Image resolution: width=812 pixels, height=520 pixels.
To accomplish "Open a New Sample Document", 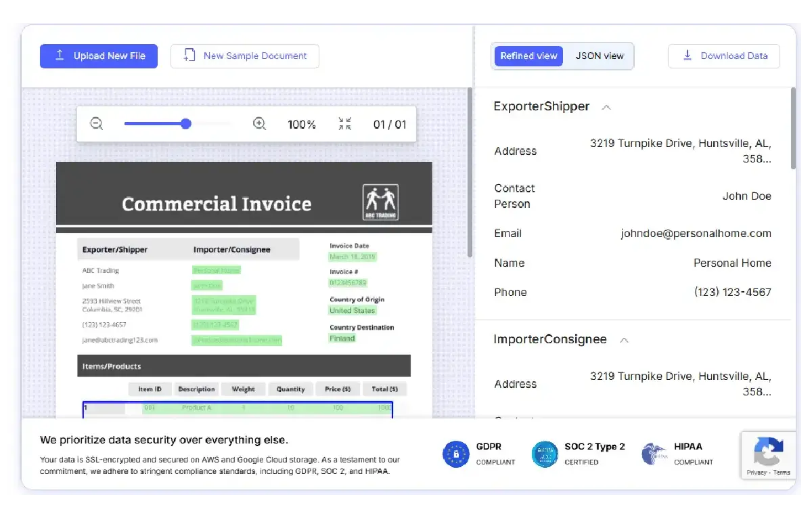I will tap(245, 56).
